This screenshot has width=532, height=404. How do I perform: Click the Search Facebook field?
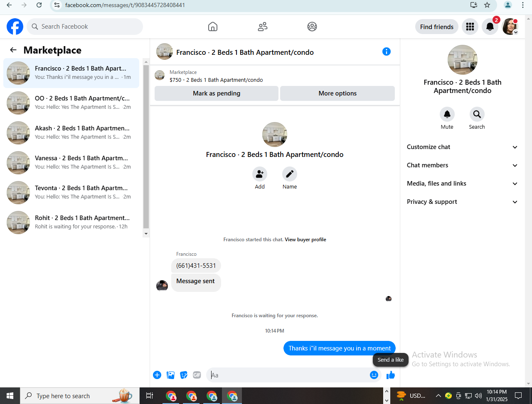85,27
